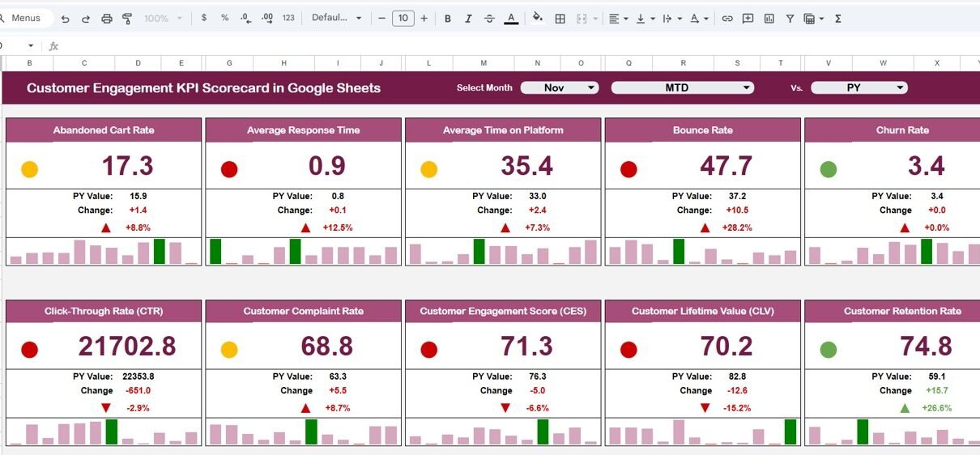The image size is (980, 455).
Task: Click the Print icon
Action: [x=107, y=19]
